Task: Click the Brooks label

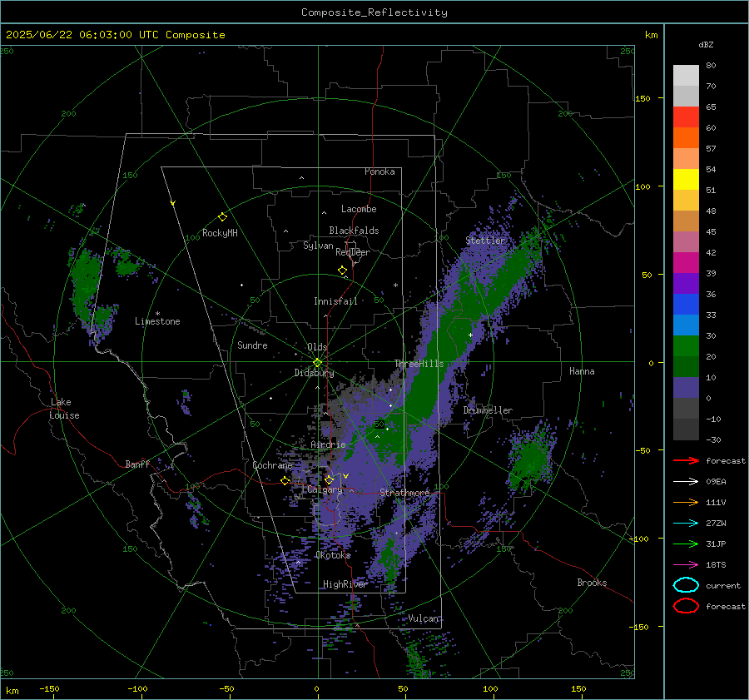Action: [x=592, y=583]
